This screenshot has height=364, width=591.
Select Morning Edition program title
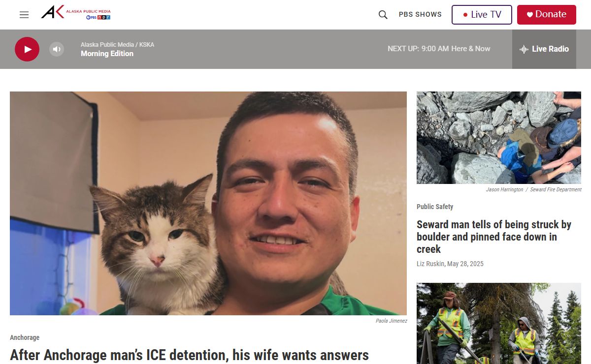107,54
